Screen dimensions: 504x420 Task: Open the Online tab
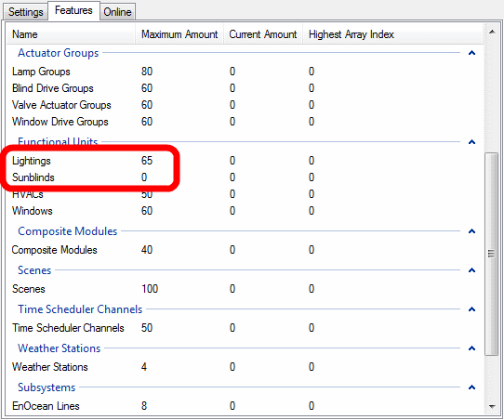pos(117,12)
